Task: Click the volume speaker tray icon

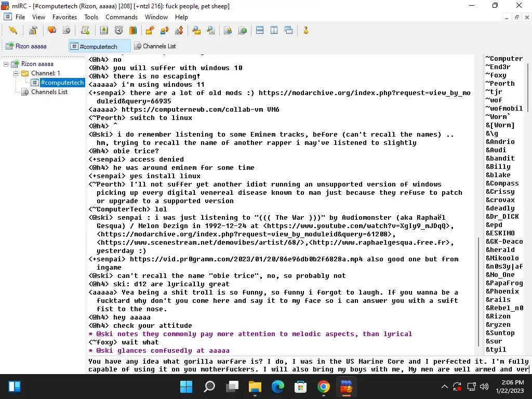Action: click(484, 387)
